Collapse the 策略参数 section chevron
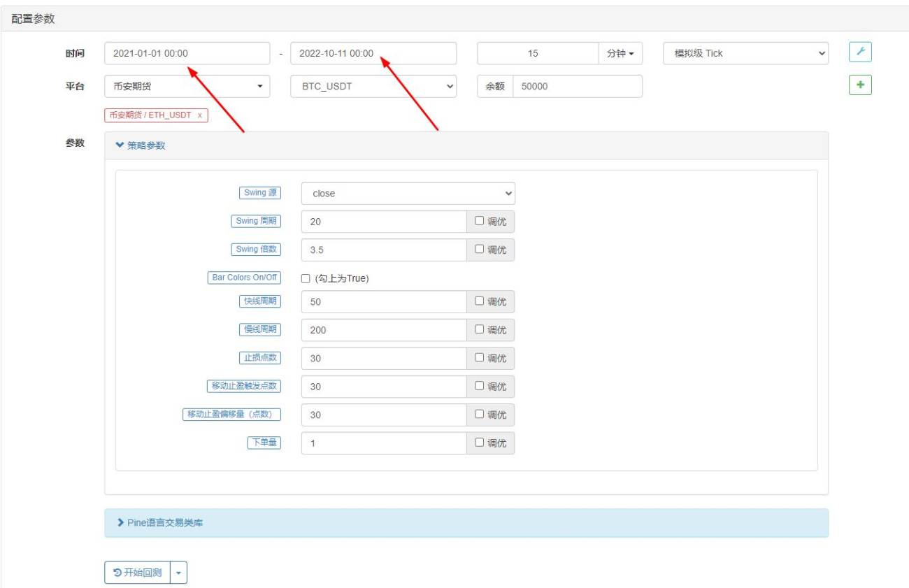Screen dimensions: 909x588 coord(120,145)
